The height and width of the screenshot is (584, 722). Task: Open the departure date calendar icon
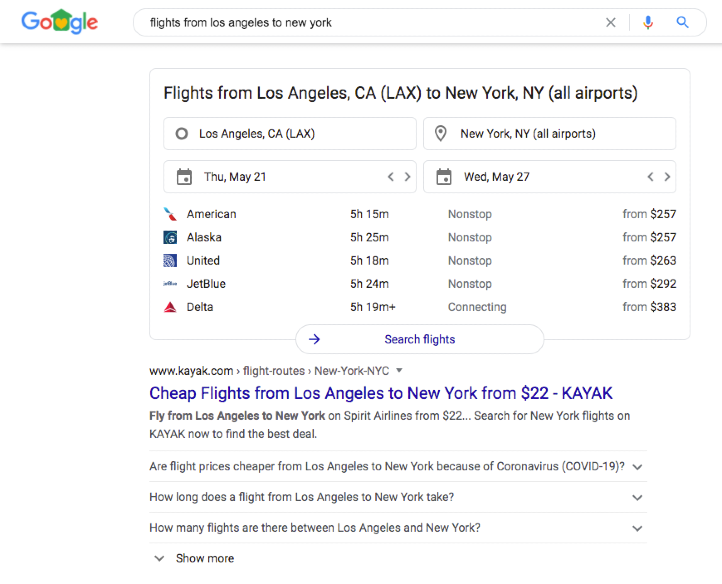[x=184, y=177]
